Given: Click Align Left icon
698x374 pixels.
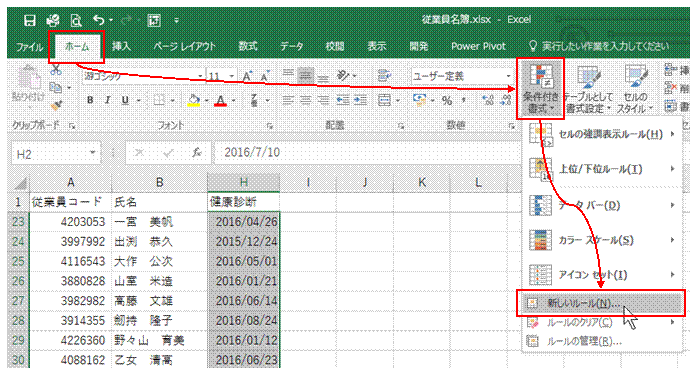Looking at the screenshot, I should tap(288, 101).
